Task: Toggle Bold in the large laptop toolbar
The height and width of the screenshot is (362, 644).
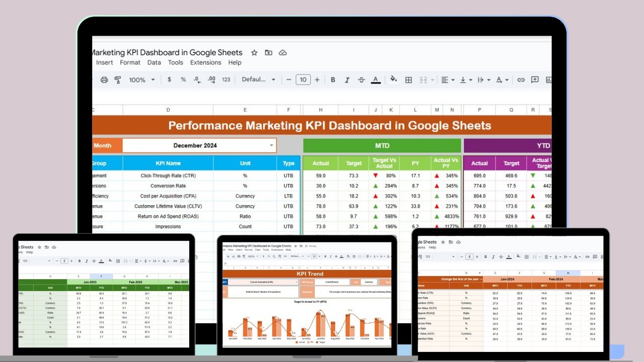Action: [x=333, y=79]
